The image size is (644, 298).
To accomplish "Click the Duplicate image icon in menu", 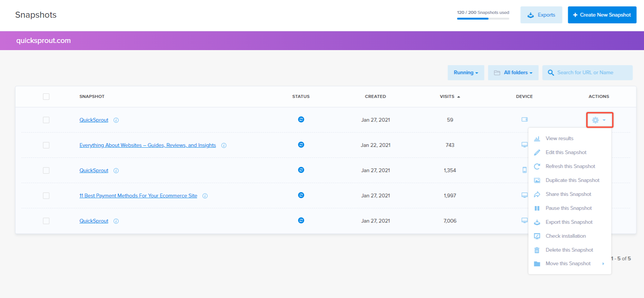I will (537, 180).
